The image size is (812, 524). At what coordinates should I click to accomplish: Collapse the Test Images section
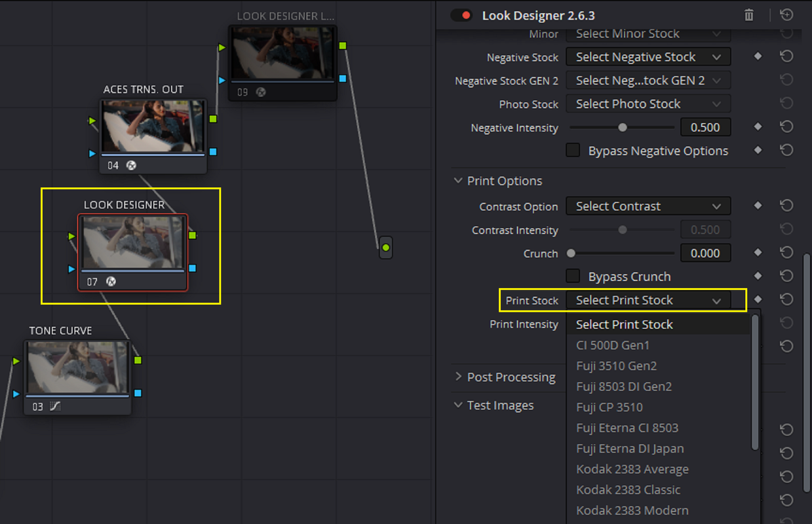459,405
